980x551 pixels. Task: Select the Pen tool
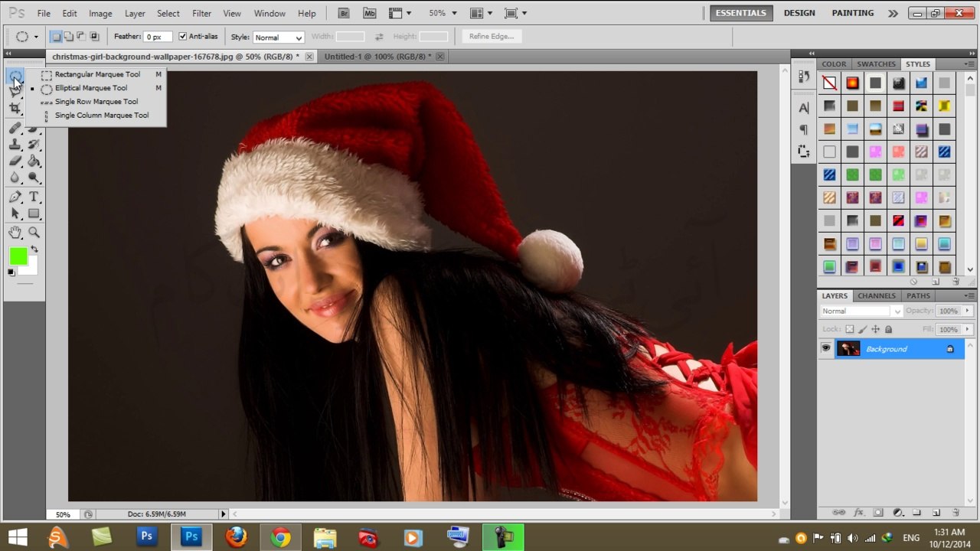[x=15, y=197]
